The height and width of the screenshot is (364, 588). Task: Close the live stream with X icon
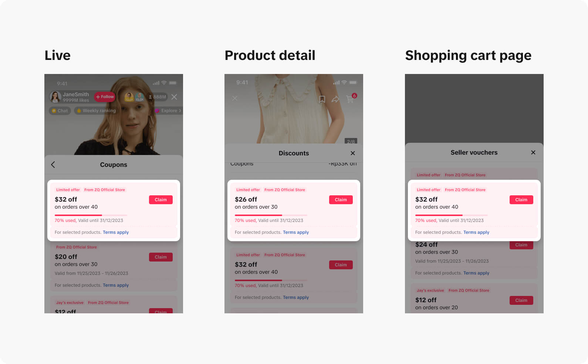174,97
